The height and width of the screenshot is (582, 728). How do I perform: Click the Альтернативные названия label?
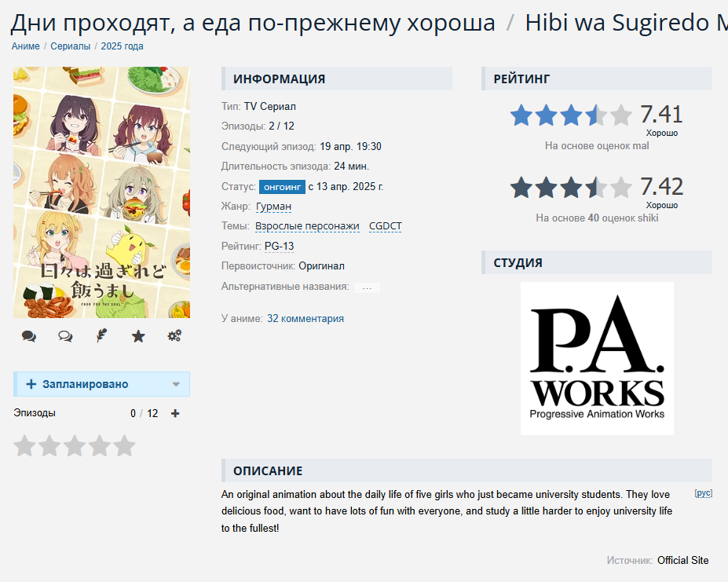[285, 287]
